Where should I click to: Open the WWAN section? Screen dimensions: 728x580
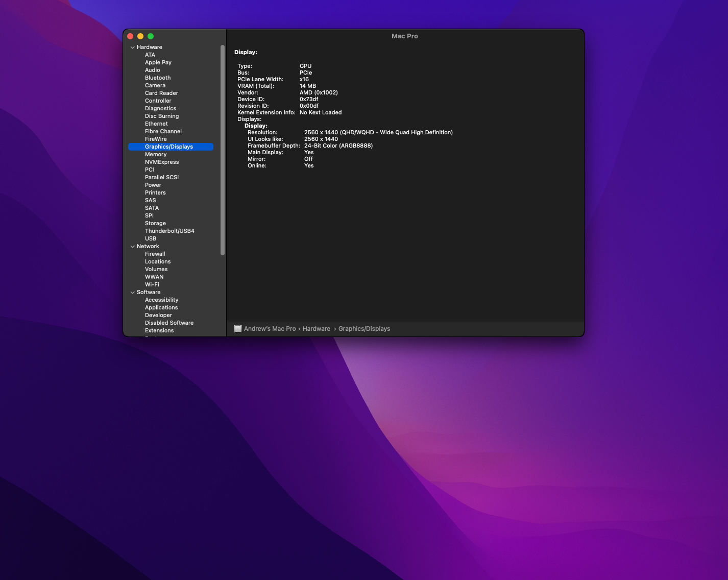(154, 277)
